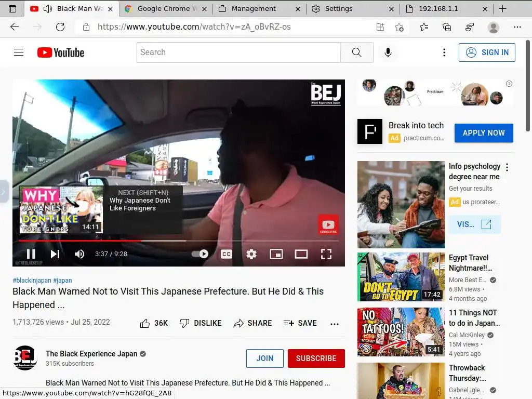Close the Black Man Warned tab
The image size is (532, 399).
coord(110,9)
